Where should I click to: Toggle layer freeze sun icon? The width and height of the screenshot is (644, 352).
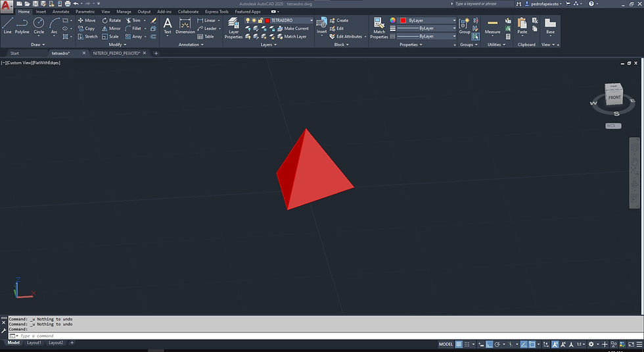tap(254, 20)
